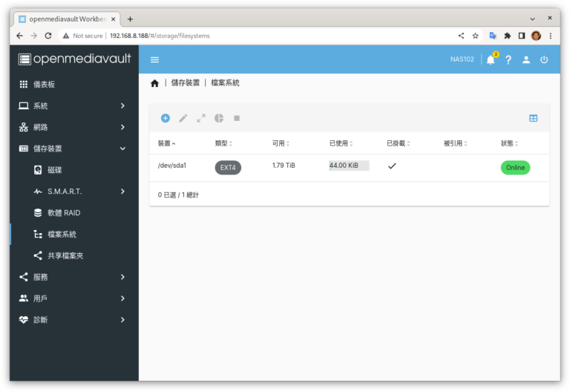Click the browser address bar URL
Viewport: 570px width, 392px height.
point(160,36)
